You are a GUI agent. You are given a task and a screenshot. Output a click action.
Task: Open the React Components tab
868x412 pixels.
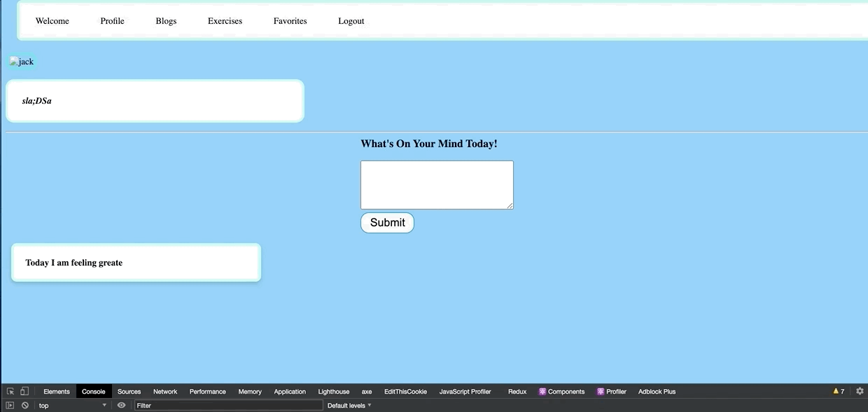(561, 392)
